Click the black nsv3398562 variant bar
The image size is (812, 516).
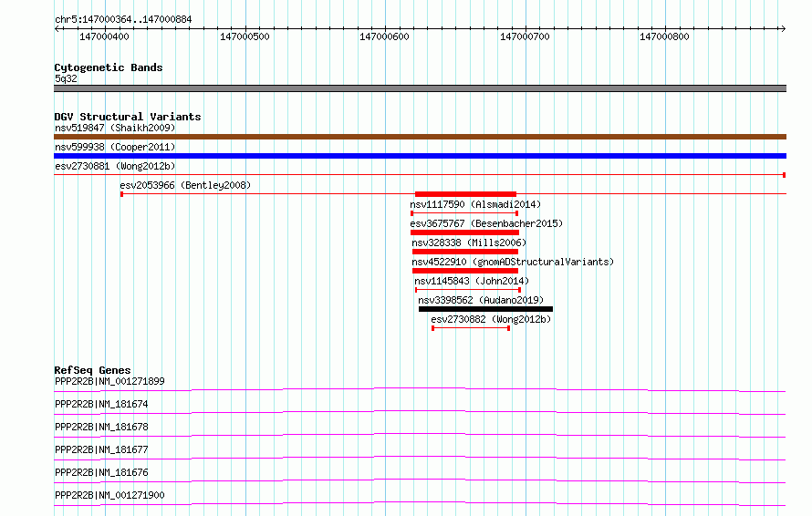(x=485, y=309)
